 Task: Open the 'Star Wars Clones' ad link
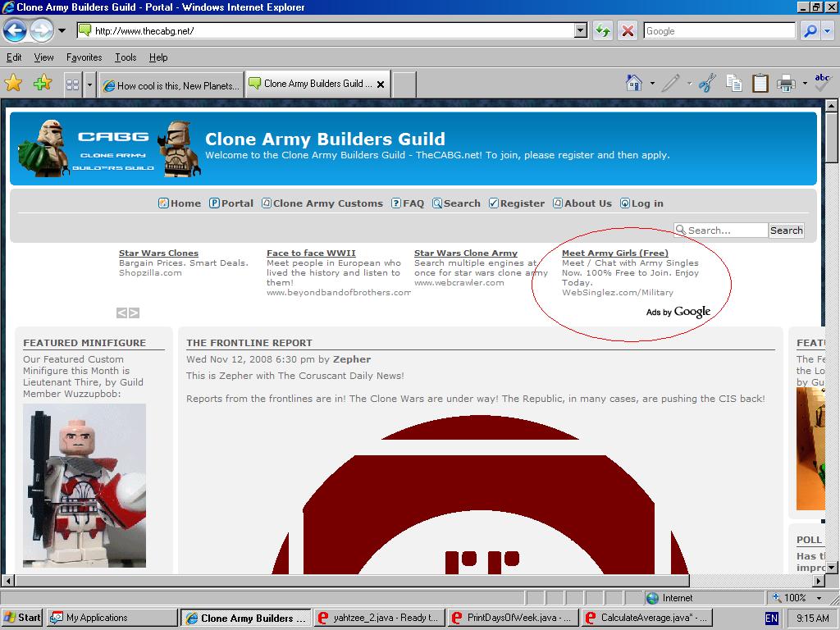click(158, 253)
